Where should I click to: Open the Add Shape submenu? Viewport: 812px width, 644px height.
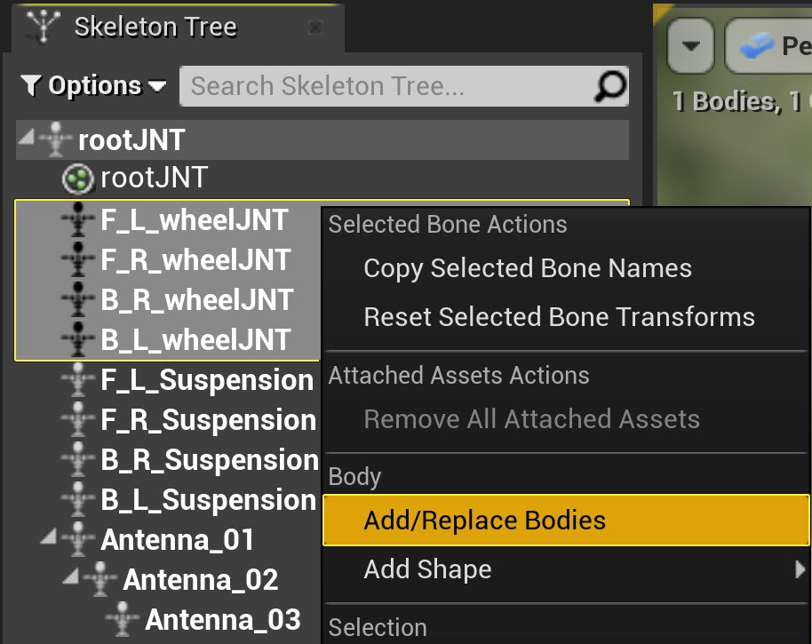click(426, 569)
